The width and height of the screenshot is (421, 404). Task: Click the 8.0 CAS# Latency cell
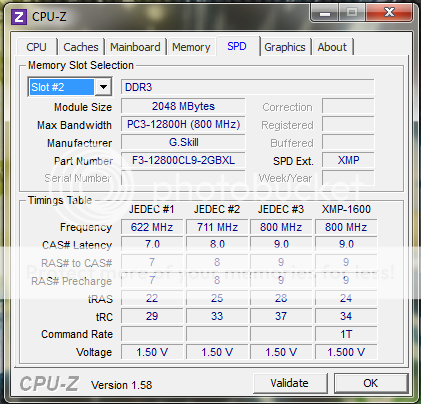click(x=217, y=245)
